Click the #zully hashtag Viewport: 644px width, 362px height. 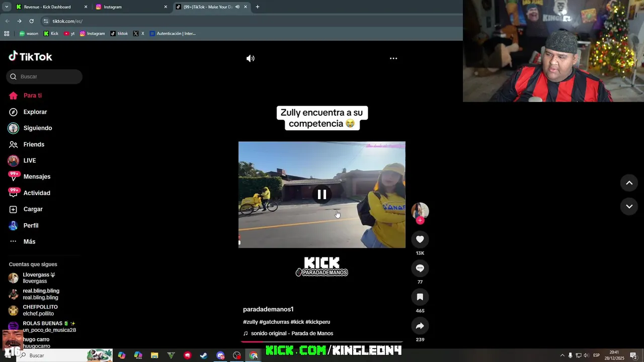tap(251, 322)
